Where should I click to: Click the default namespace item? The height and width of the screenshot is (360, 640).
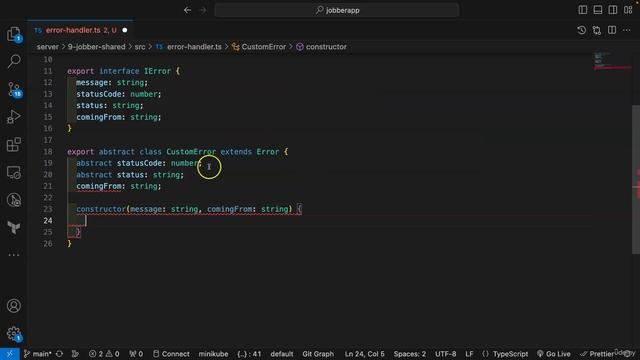coord(282,354)
